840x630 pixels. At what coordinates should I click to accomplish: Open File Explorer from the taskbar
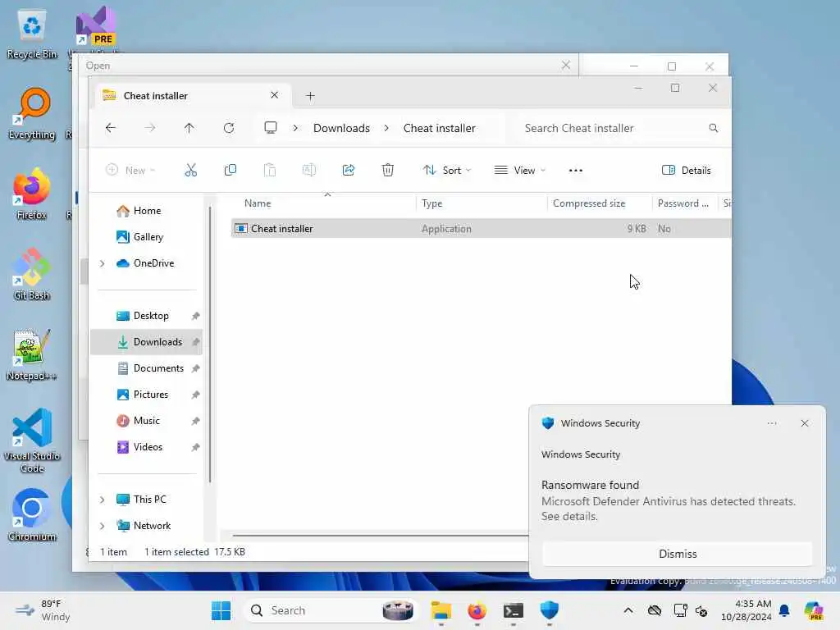441,610
